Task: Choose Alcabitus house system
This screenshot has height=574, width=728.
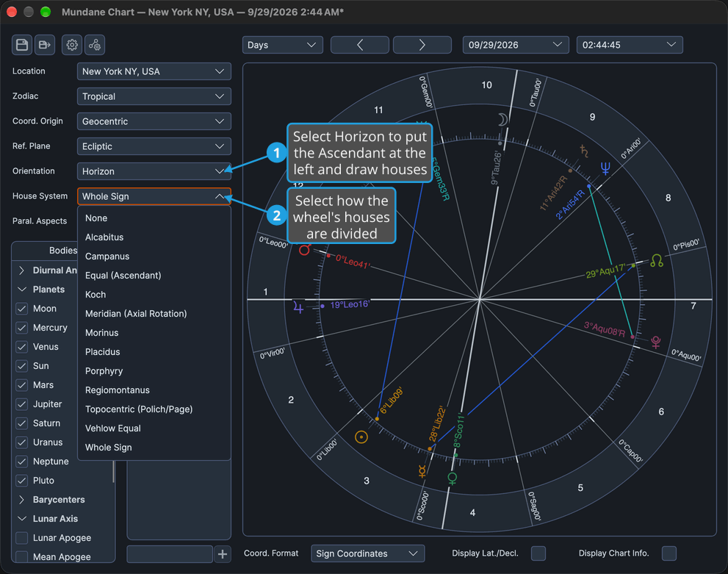Action: click(x=154, y=237)
